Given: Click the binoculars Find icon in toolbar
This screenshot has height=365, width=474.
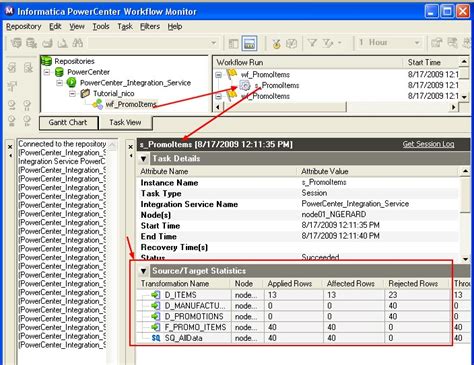Looking at the screenshot, I should coord(77,43).
